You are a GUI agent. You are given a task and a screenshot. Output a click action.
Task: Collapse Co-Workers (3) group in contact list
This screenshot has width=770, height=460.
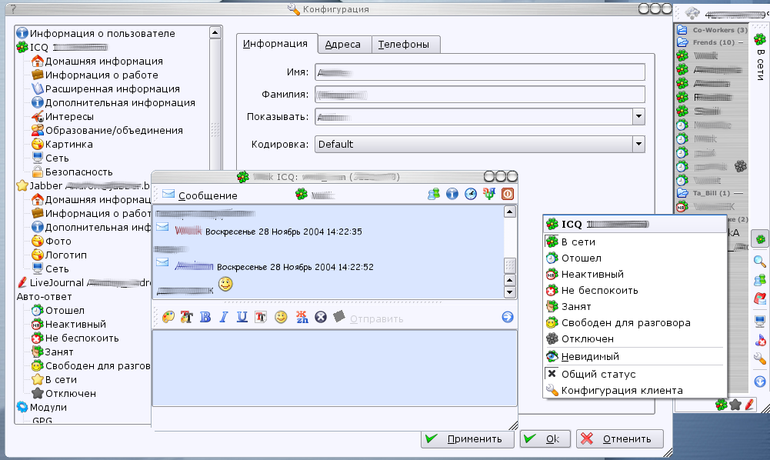point(711,30)
